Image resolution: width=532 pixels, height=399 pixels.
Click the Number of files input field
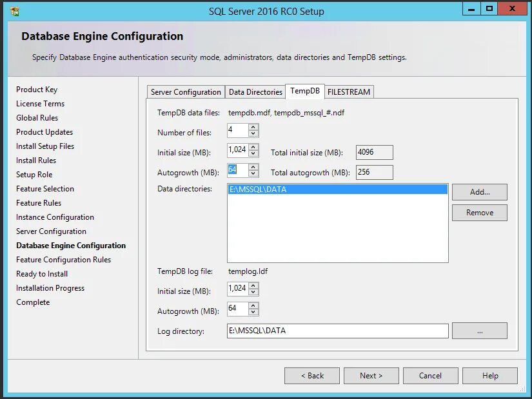click(x=237, y=130)
